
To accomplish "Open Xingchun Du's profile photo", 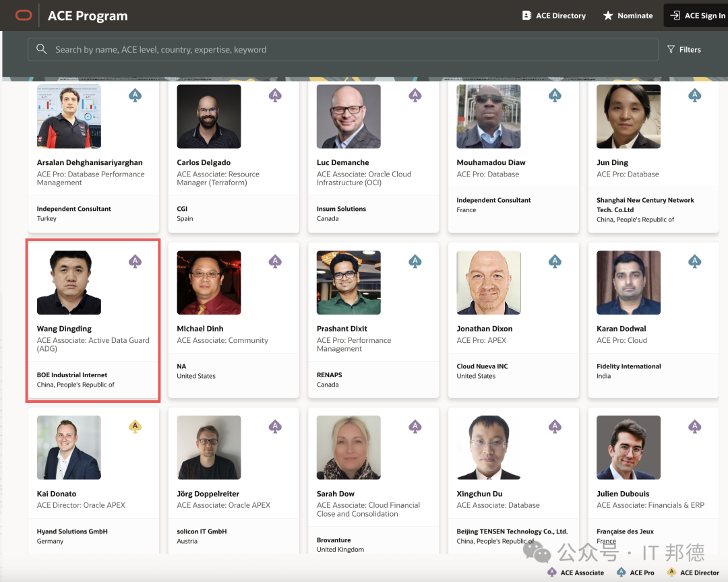I will [489, 447].
